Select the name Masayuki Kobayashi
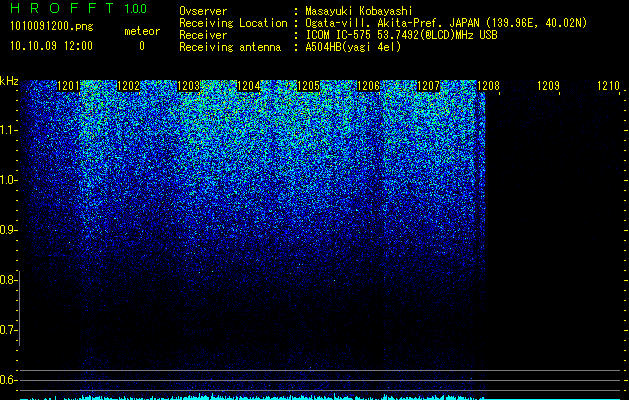 [x=359, y=11]
